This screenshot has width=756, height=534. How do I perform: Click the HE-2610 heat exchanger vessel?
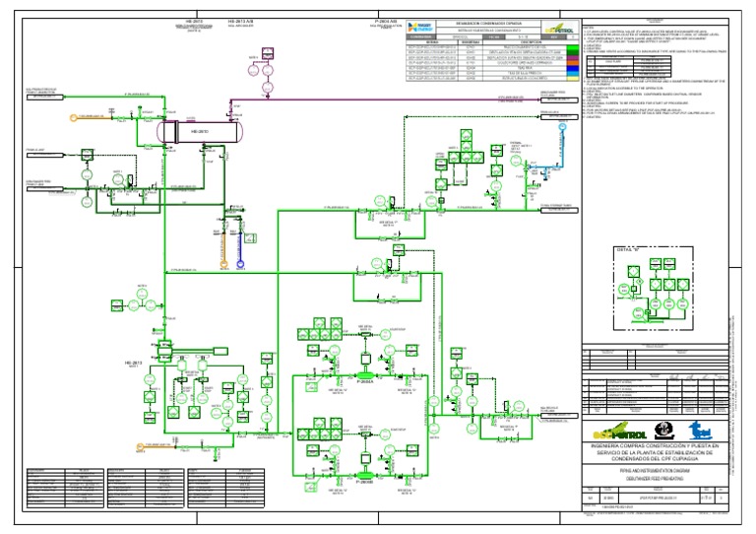[200, 132]
